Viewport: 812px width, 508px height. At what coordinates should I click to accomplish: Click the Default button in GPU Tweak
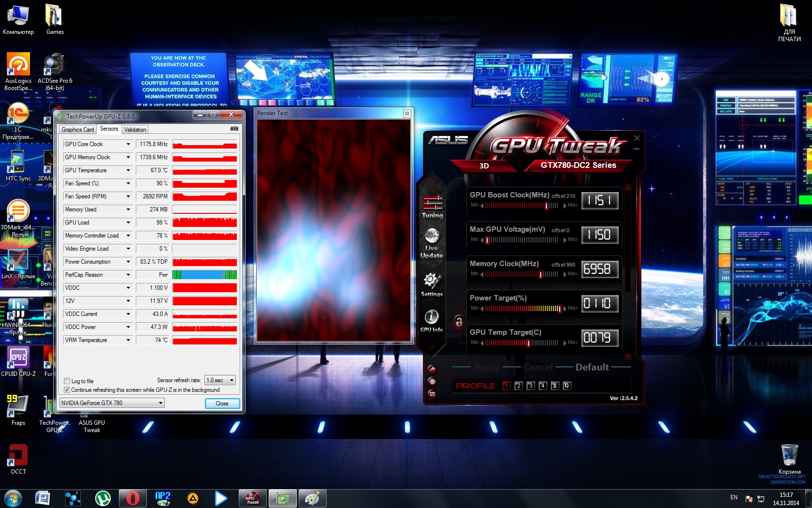coord(592,367)
